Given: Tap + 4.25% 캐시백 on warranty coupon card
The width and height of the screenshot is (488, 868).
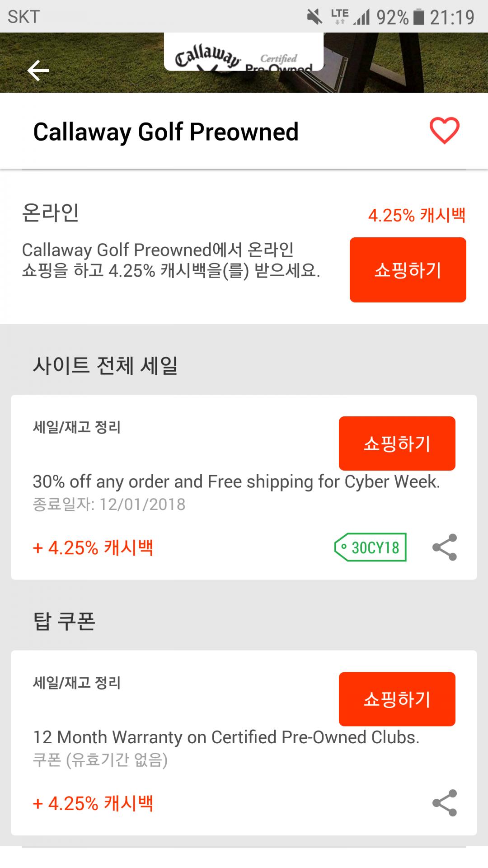Looking at the screenshot, I should point(93,803).
